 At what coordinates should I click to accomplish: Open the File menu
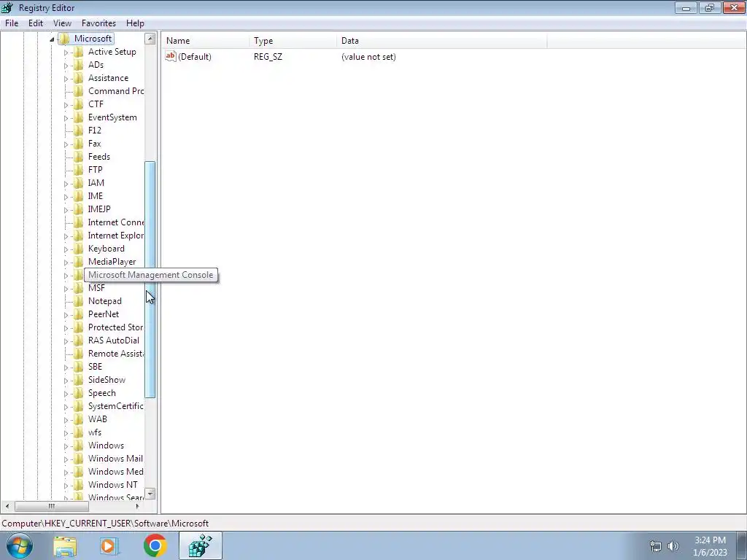12,23
